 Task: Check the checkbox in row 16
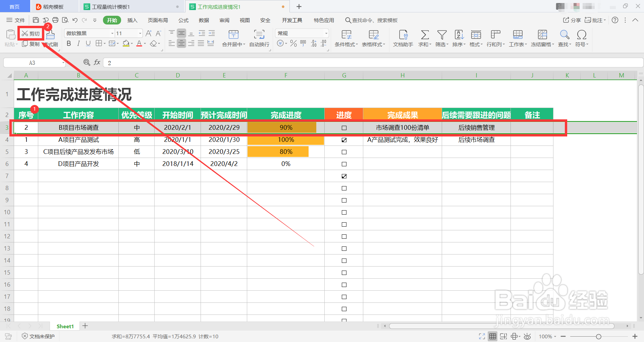coord(344,285)
